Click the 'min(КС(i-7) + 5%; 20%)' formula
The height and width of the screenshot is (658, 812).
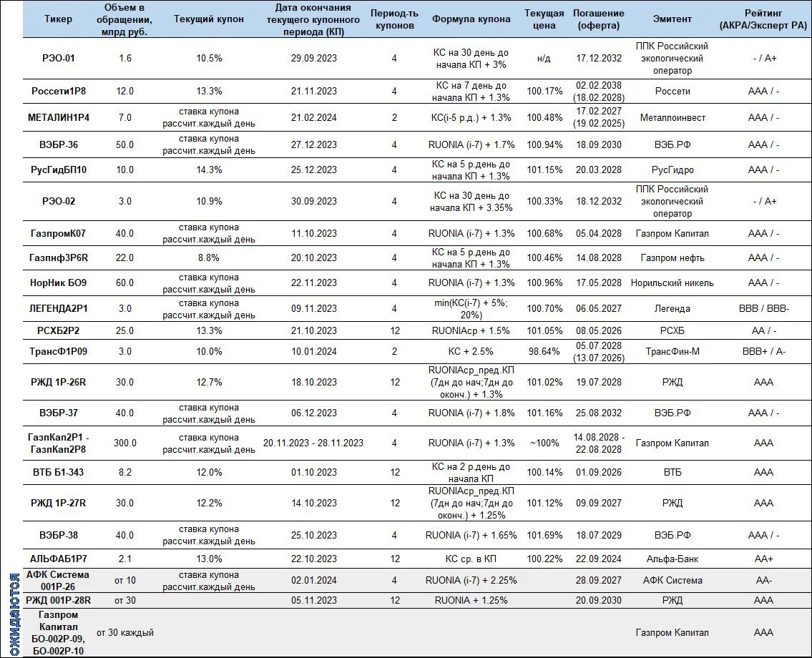pos(471,308)
